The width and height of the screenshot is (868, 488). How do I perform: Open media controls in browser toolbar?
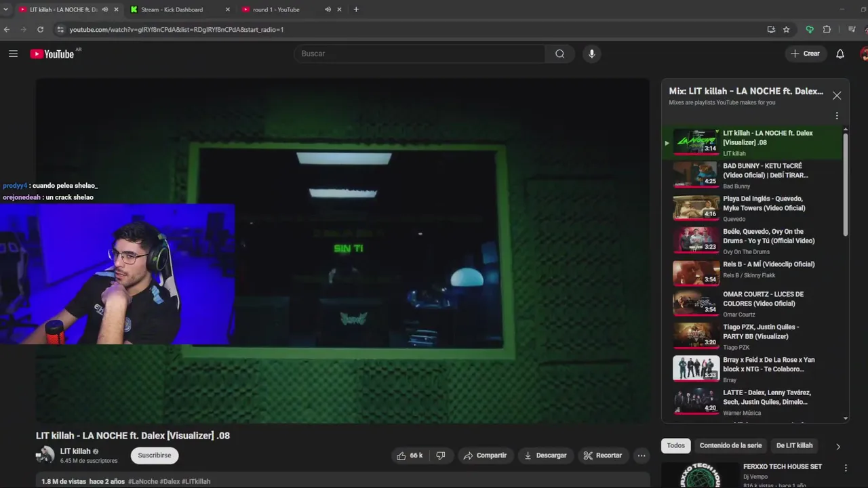tap(852, 29)
